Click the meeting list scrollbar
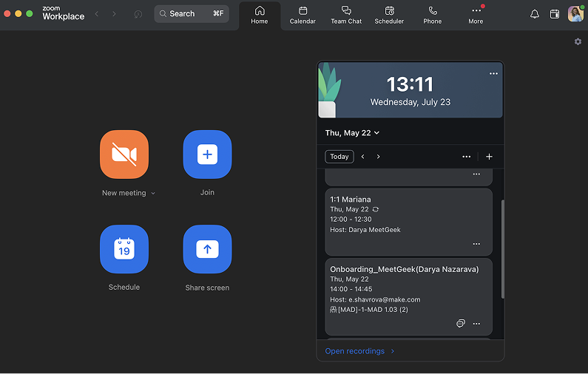Image resolution: width=588 pixels, height=374 pixels. tap(503, 249)
